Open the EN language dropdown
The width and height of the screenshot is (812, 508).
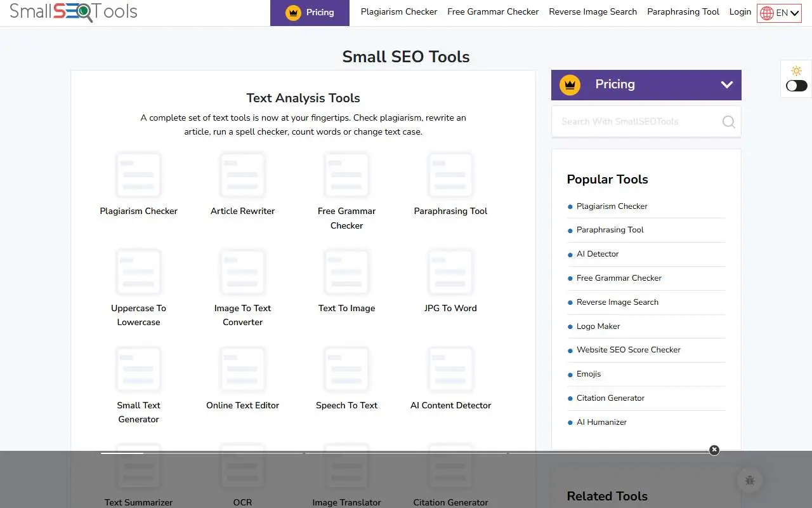point(779,13)
